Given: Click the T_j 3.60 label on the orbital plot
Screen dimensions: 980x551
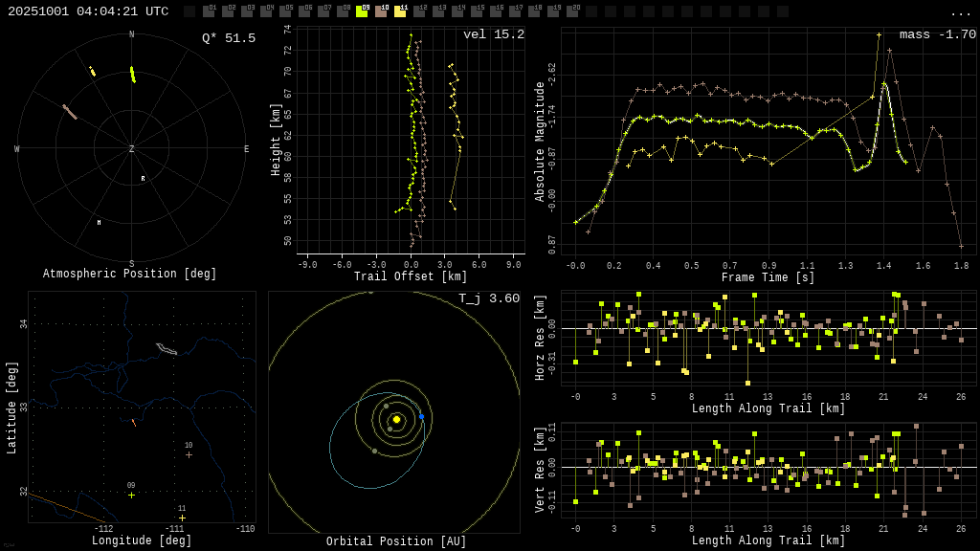Looking at the screenshot, I should click(x=488, y=298).
